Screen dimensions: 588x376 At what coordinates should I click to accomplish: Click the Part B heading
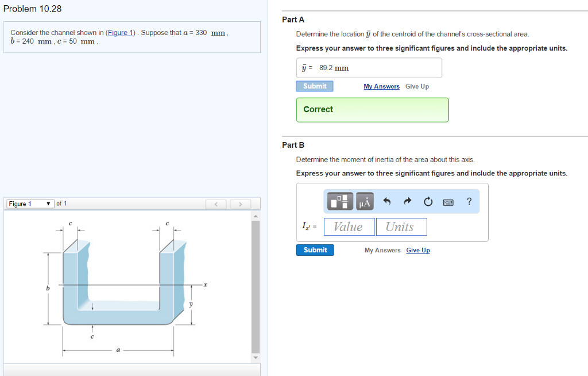click(x=293, y=145)
